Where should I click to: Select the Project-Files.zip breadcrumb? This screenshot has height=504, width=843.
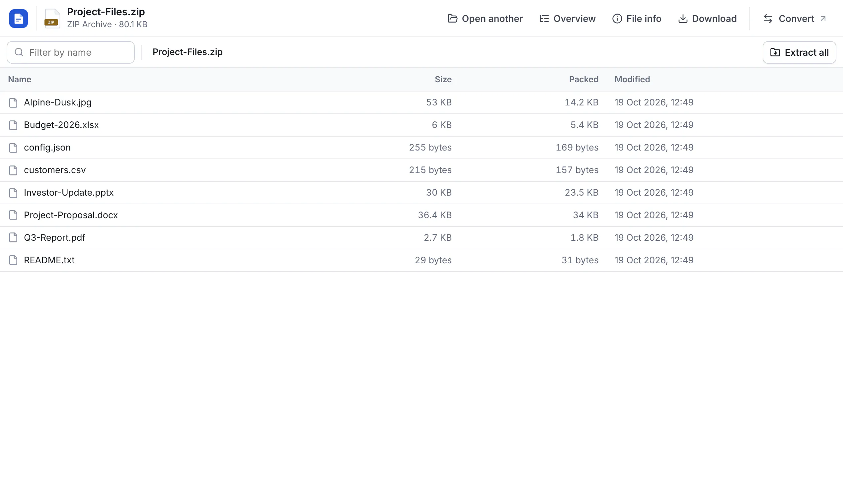pyautogui.click(x=188, y=52)
